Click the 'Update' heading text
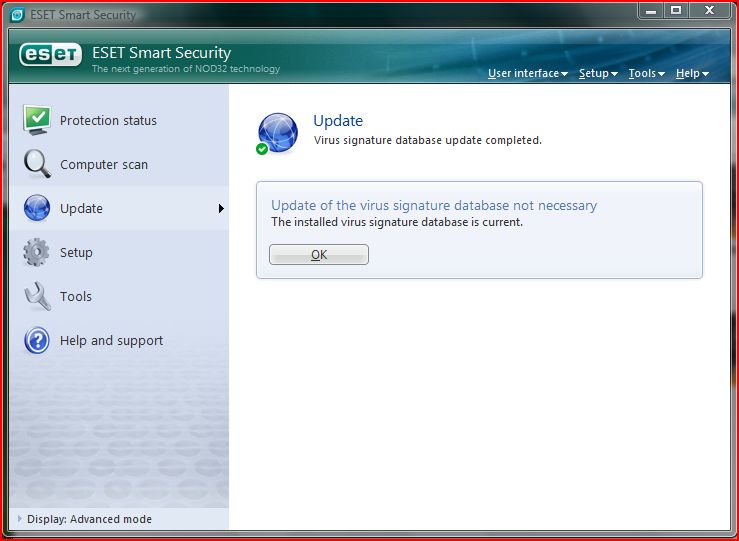The width and height of the screenshot is (739, 541). point(338,121)
